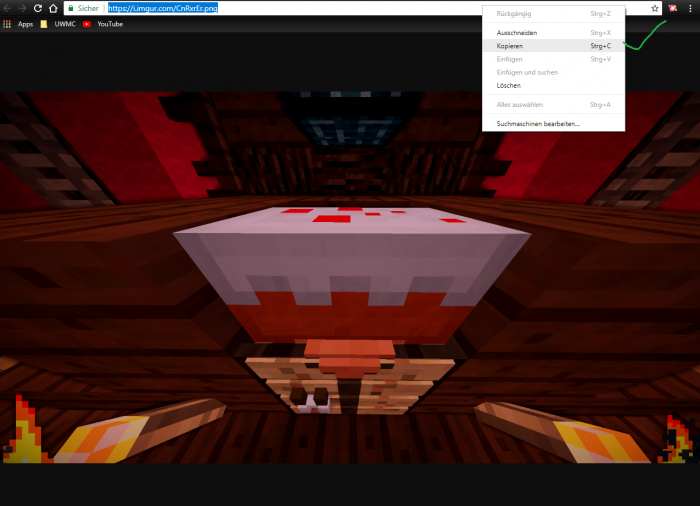Click the Minecraft cake image
This screenshot has height=506, width=700.
350,277
